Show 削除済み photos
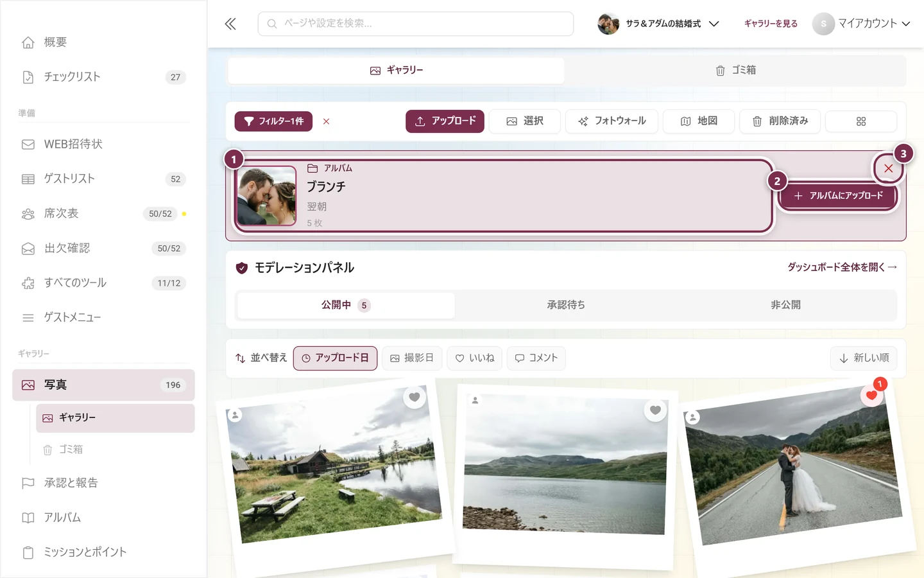This screenshot has width=924, height=578. click(x=780, y=121)
